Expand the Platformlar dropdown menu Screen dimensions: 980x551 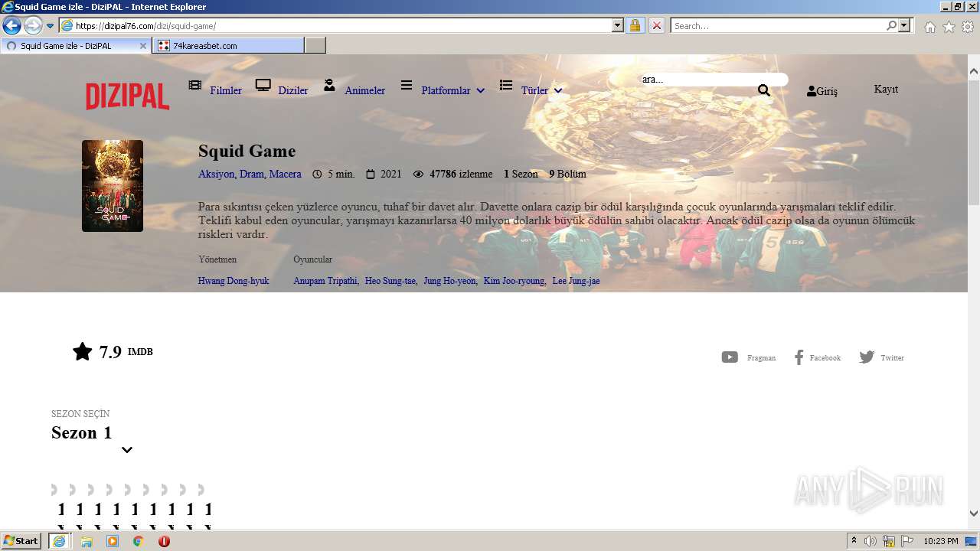(453, 90)
